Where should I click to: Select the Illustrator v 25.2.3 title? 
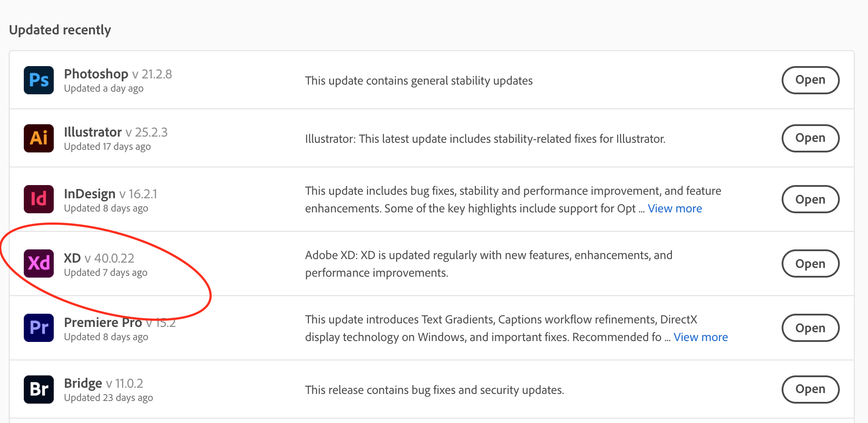tap(115, 132)
